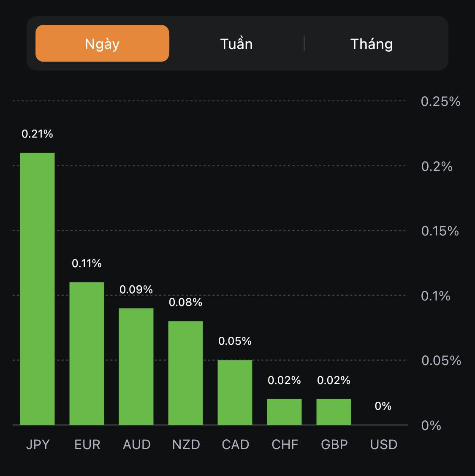Click the 0% value above USD
The width and height of the screenshot is (475, 476).
[x=383, y=406]
